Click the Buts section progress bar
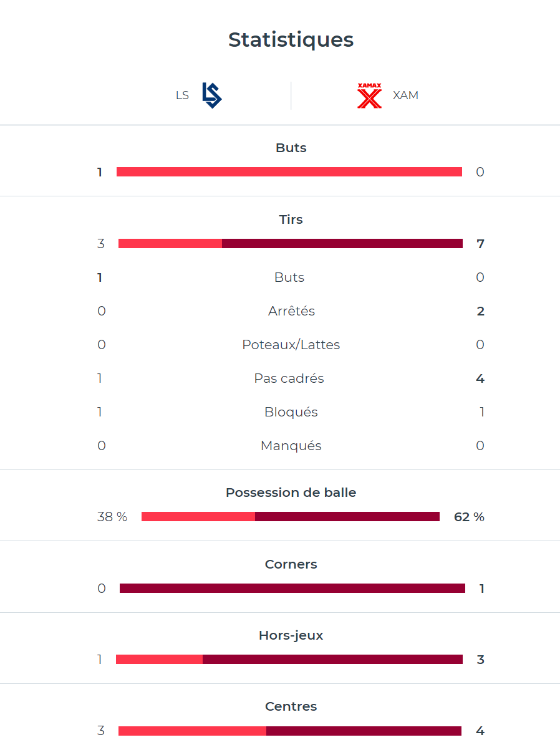This screenshot has height=750, width=560. (x=289, y=172)
